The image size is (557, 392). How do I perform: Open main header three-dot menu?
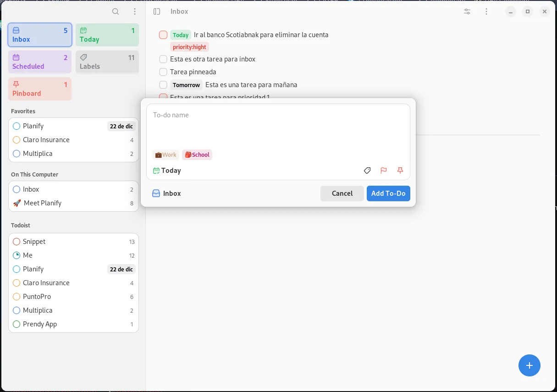[x=486, y=11]
